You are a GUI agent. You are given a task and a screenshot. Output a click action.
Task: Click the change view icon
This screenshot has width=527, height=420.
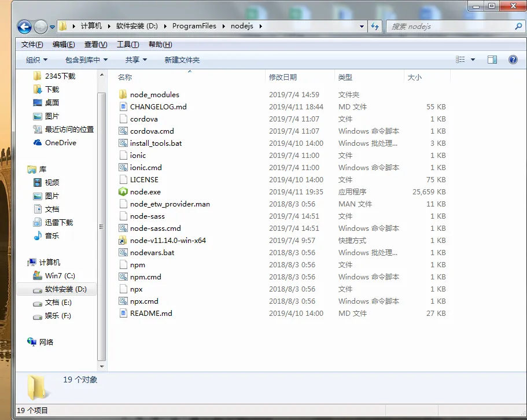[460, 60]
